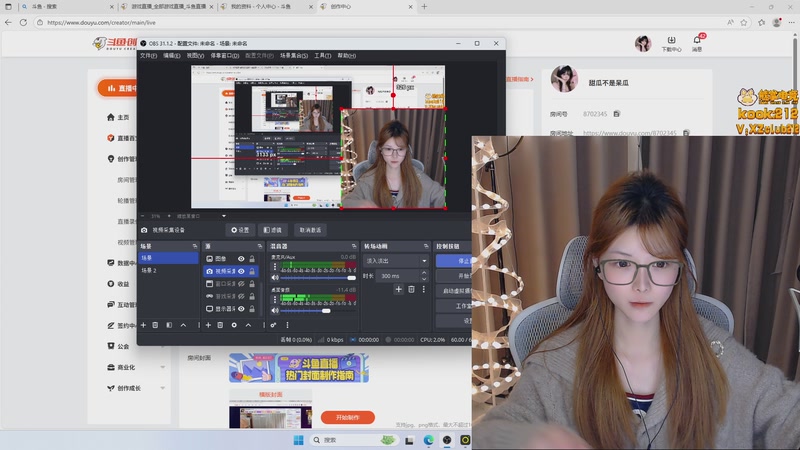Toggle lock on video capture source

[x=252, y=271]
